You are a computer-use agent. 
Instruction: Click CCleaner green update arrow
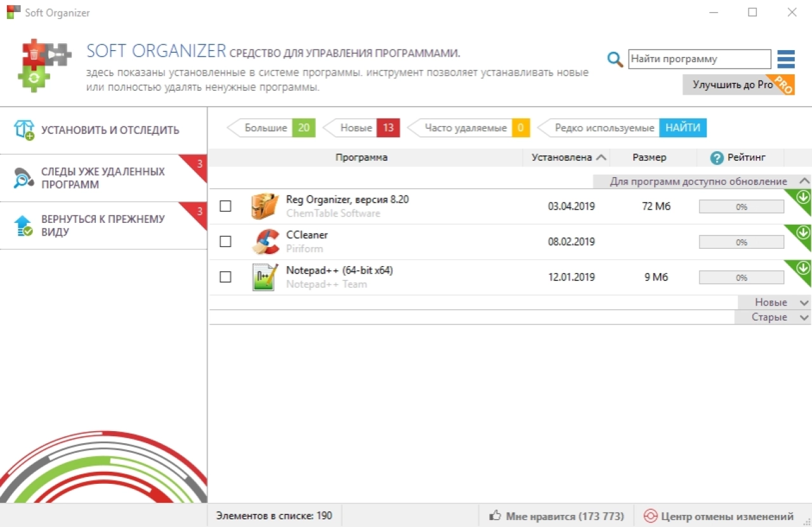[x=803, y=232]
